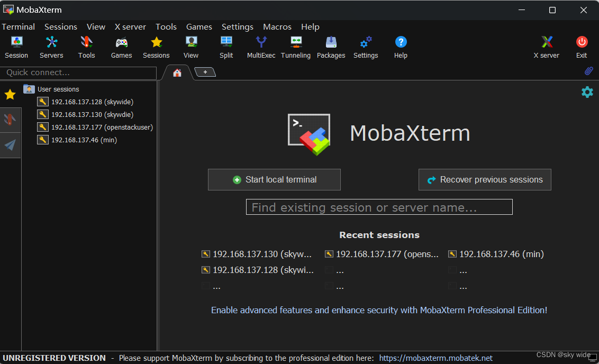
Task: Click the new tab plus button
Action: coord(205,72)
